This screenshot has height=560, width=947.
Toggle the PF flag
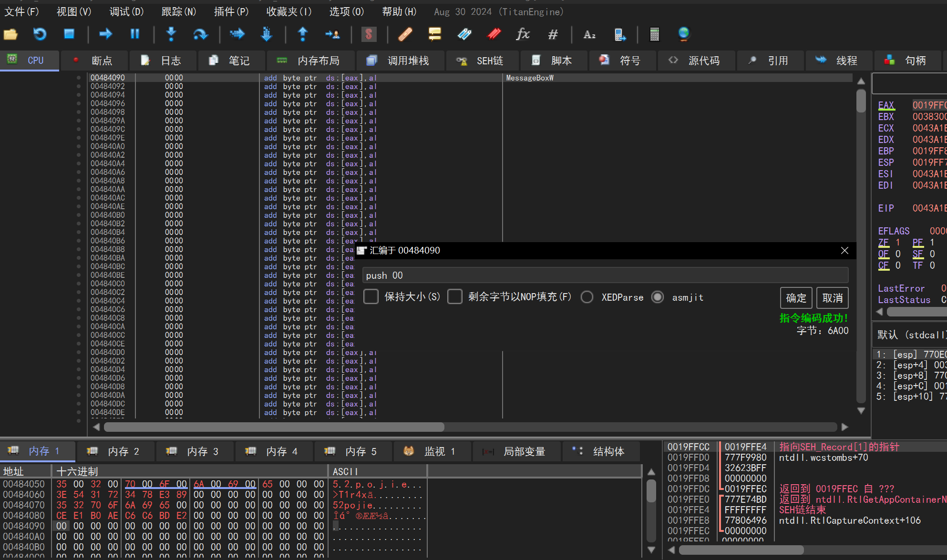coord(918,243)
